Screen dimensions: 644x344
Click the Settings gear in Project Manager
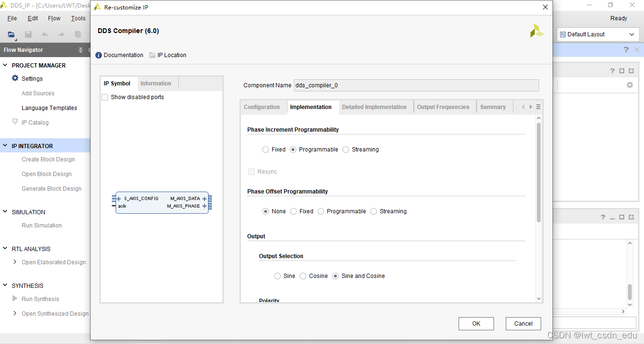point(15,78)
